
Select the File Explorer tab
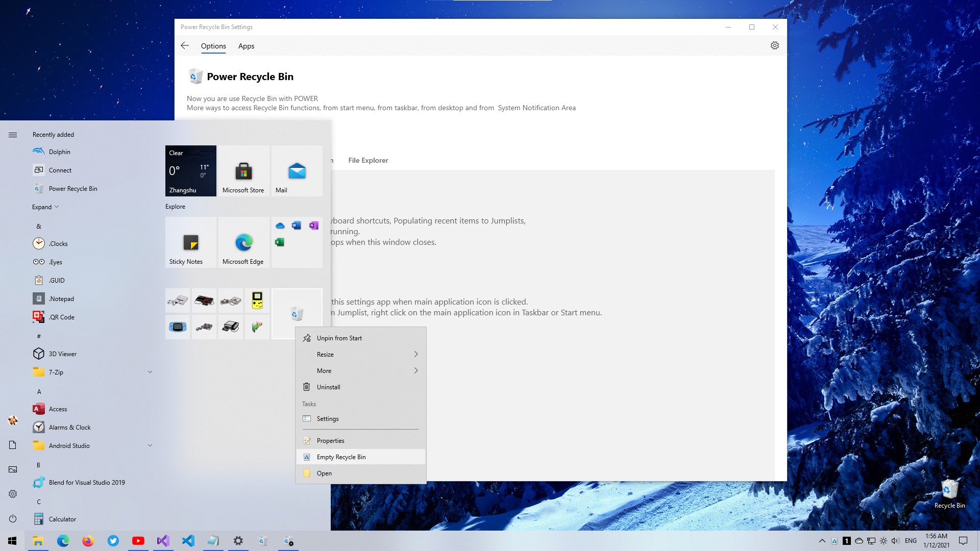coord(368,160)
